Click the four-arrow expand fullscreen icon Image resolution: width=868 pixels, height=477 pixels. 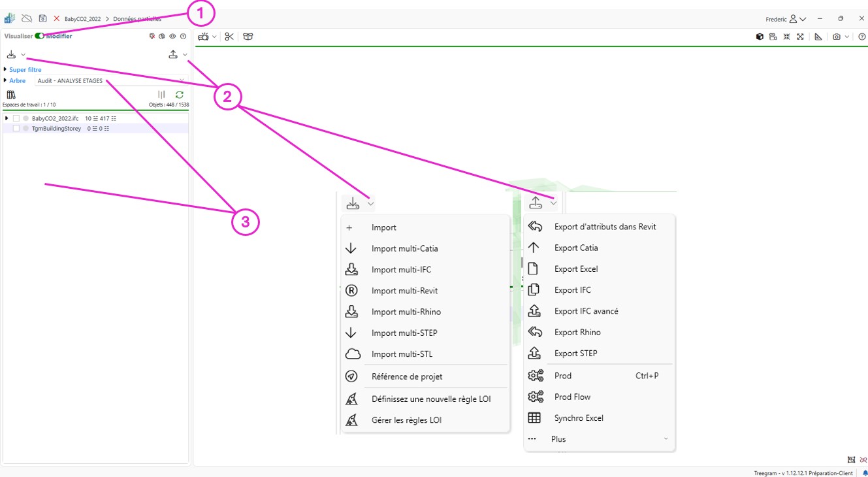point(800,37)
